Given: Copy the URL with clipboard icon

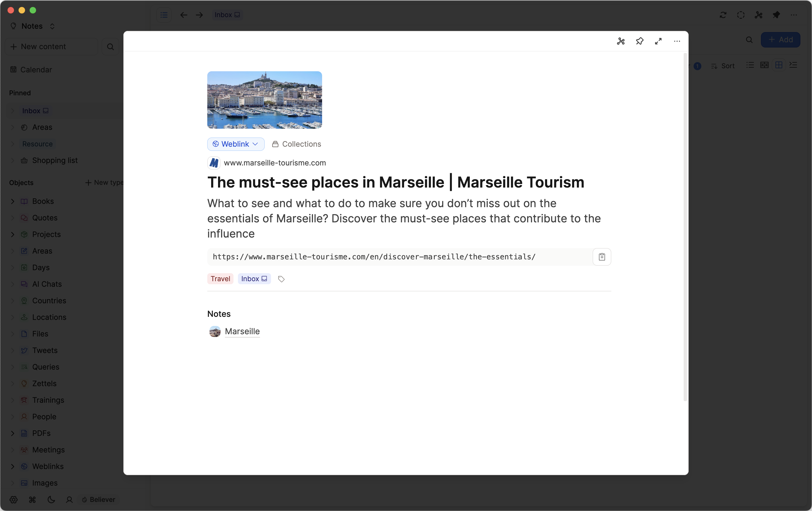Looking at the screenshot, I should [602, 257].
